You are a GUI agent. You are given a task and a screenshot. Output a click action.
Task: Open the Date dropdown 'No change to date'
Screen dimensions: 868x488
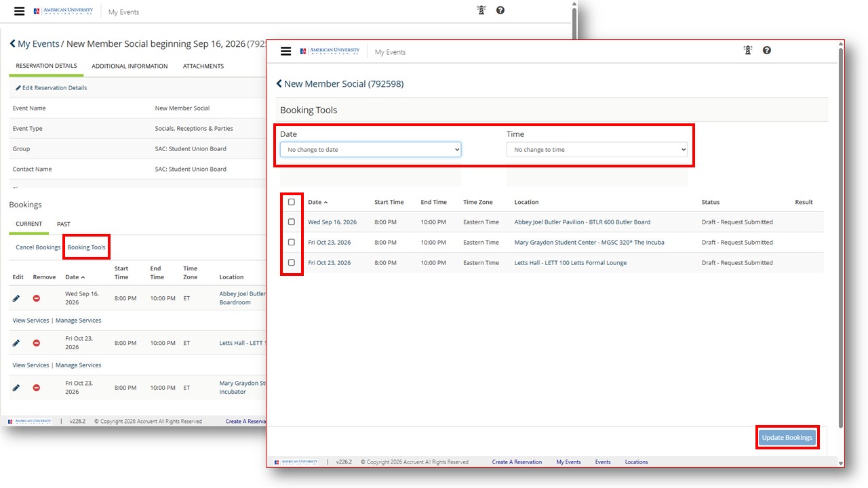pyautogui.click(x=370, y=149)
